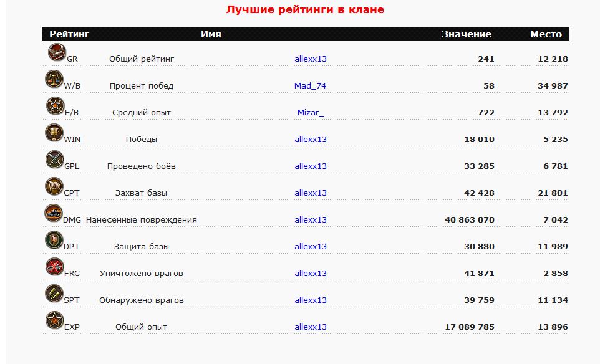The width and height of the screenshot is (600, 364).
Task: Open Mad_74 player profile link
Action: (310, 86)
